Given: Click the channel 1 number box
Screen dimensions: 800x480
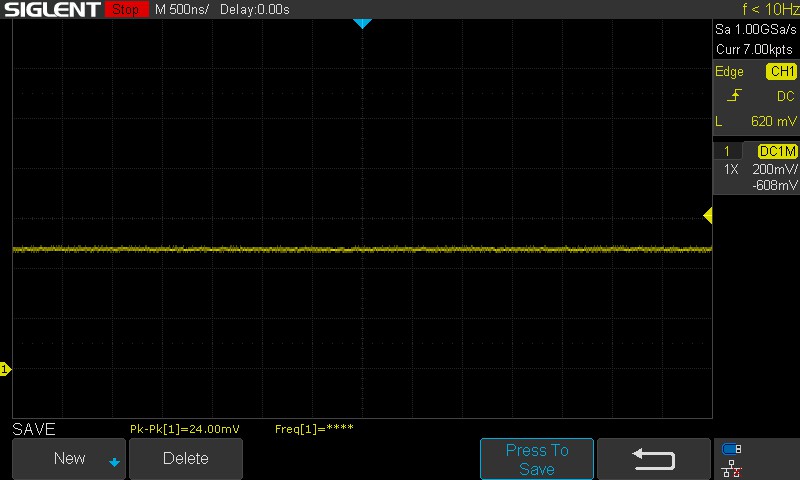Looking at the screenshot, I should coord(727,151).
